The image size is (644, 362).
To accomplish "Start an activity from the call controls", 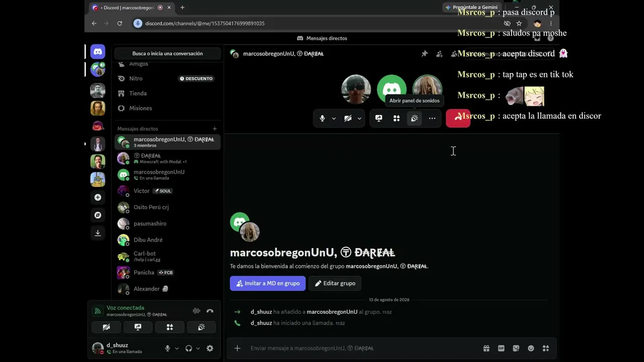I will point(396,118).
